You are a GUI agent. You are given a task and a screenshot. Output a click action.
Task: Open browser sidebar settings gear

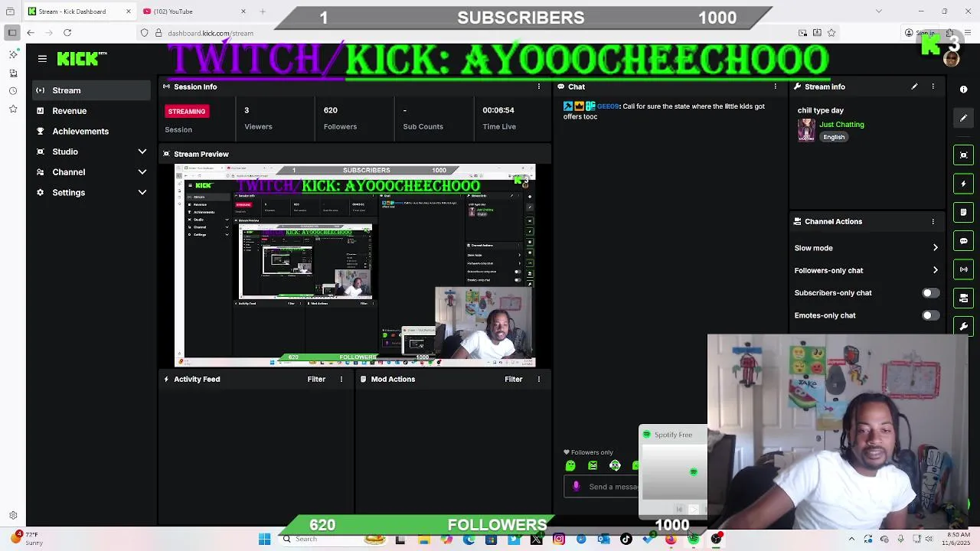pos(13,516)
